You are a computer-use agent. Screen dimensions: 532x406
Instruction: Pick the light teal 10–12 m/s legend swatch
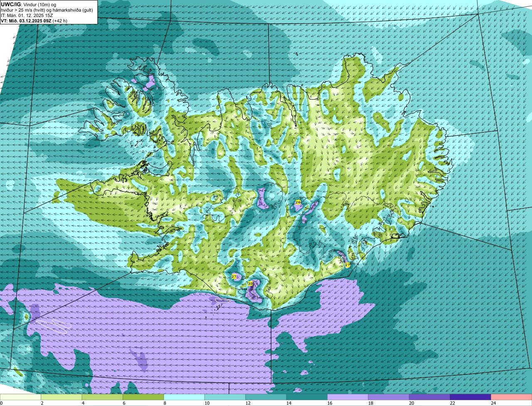[x=225, y=397]
